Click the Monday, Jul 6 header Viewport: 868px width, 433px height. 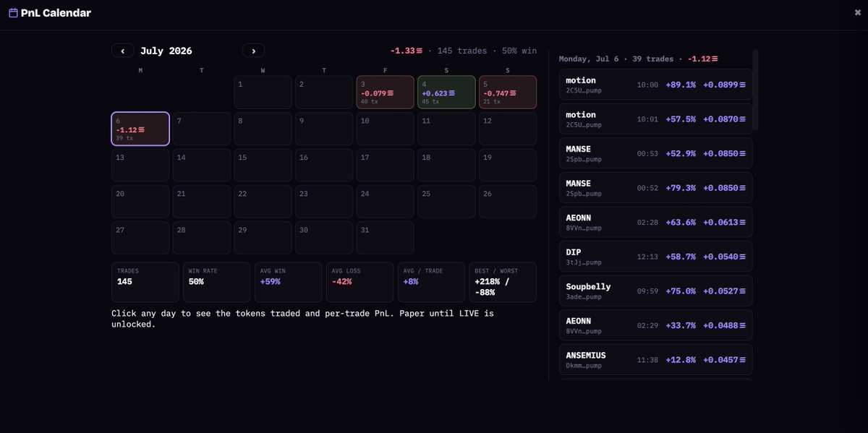pyautogui.click(x=638, y=59)
